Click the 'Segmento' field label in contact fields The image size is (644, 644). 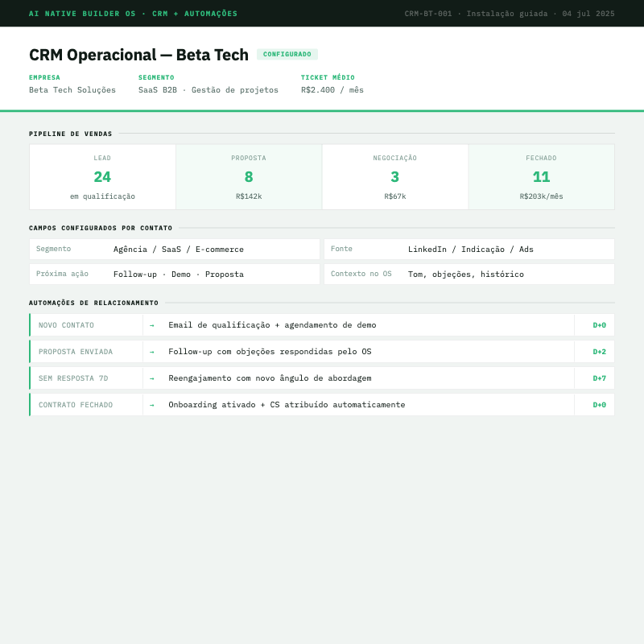(53, 249)
